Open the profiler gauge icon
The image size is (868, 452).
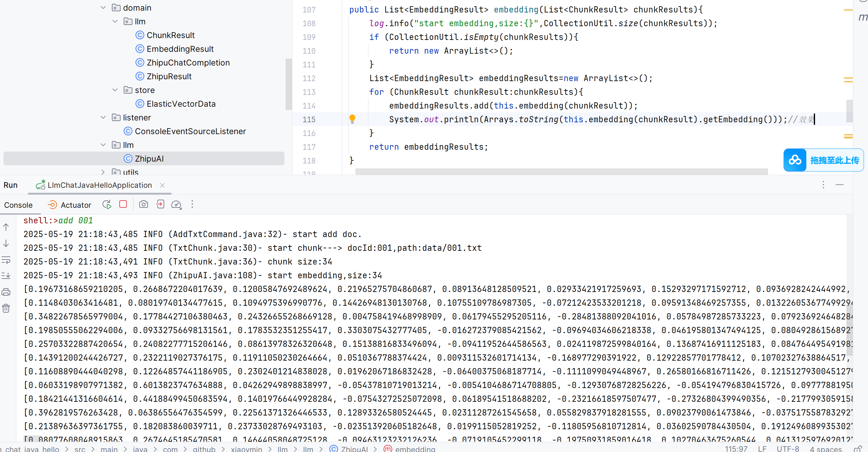pyautogui.click(x=176, y=204)
